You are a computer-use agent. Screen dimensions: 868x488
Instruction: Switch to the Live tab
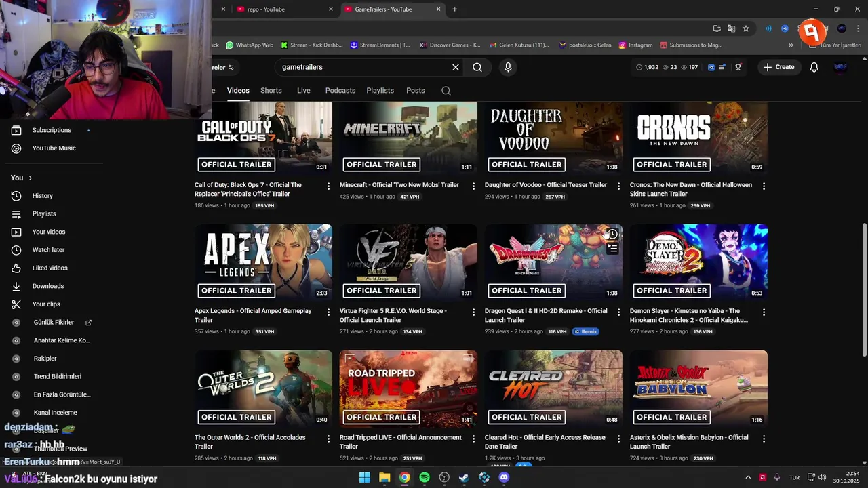304,91
